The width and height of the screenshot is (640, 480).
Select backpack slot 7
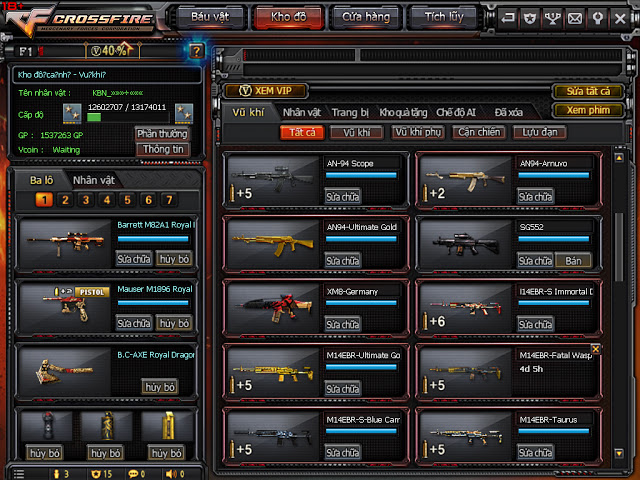pos(169,200)
